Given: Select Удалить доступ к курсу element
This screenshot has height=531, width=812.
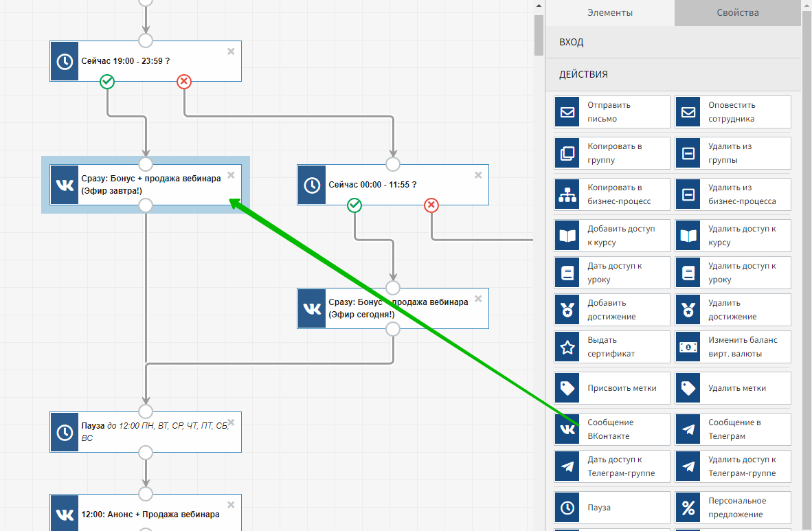Looking at the screenshot, I should point(733,236).
